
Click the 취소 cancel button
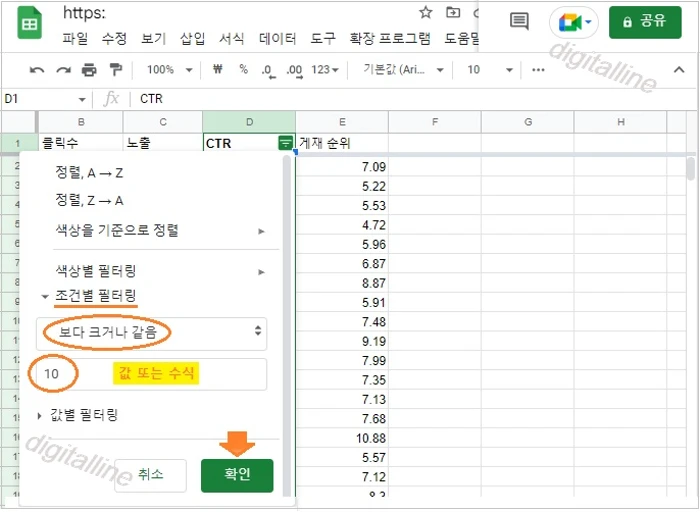[150, 475]
